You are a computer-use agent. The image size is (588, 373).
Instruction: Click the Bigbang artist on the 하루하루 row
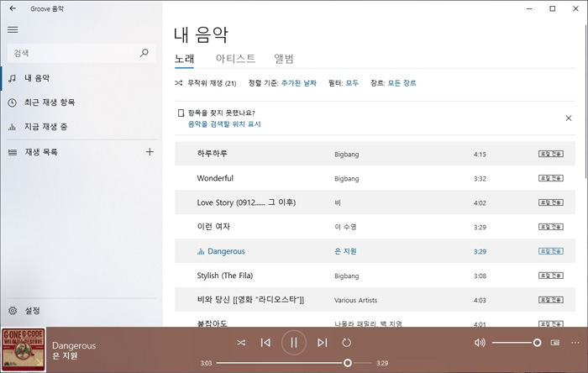(x=346, y=154)
